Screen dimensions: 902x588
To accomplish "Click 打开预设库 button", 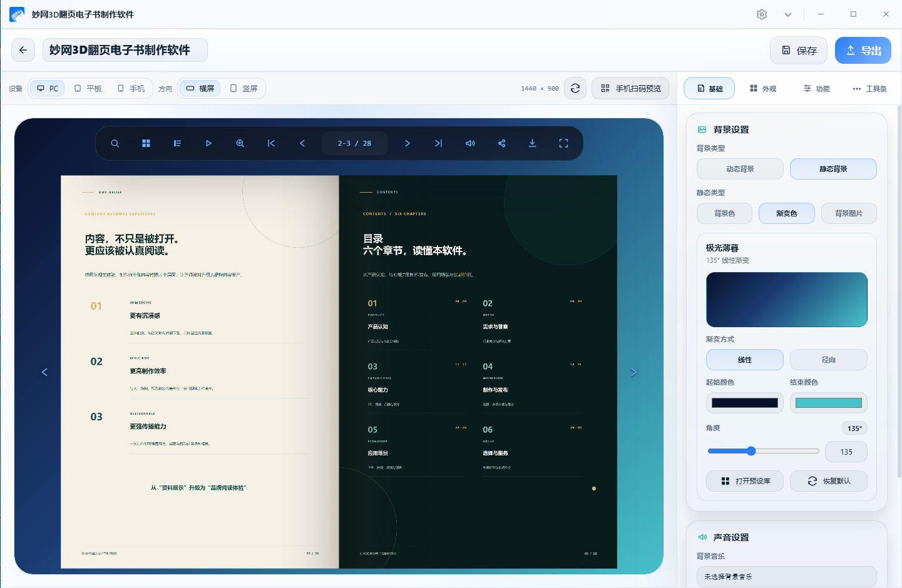I will (x=745, y=481).
